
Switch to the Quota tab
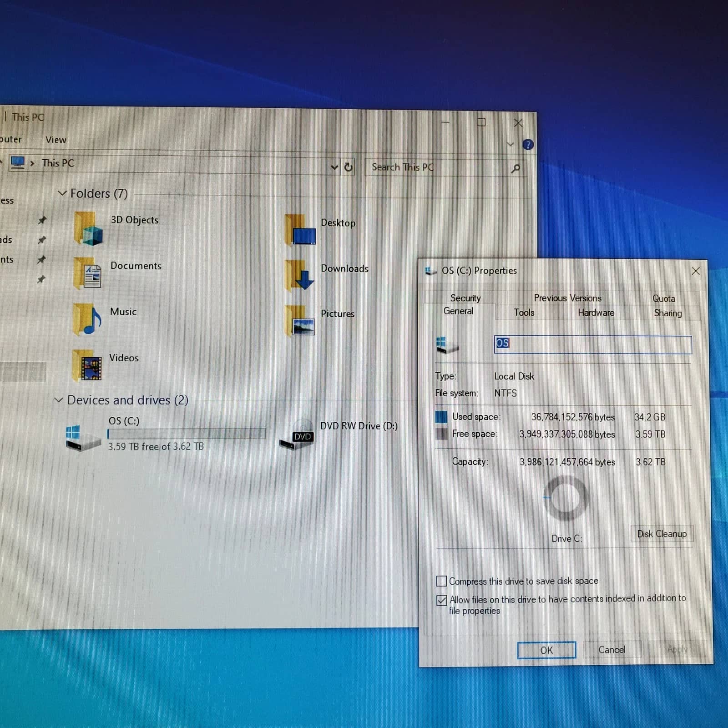[663, 298]
